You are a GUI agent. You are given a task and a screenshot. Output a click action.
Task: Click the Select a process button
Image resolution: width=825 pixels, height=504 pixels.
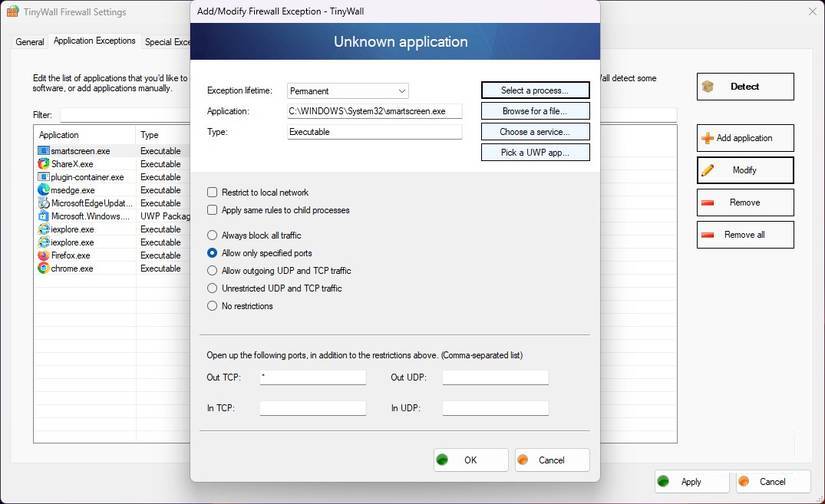[x=535, y=90]
